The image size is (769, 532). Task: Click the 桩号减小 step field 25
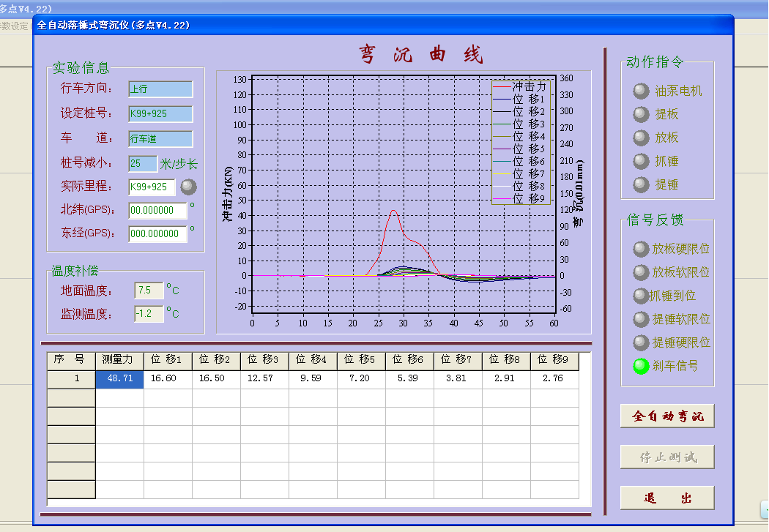coord(143,164)
